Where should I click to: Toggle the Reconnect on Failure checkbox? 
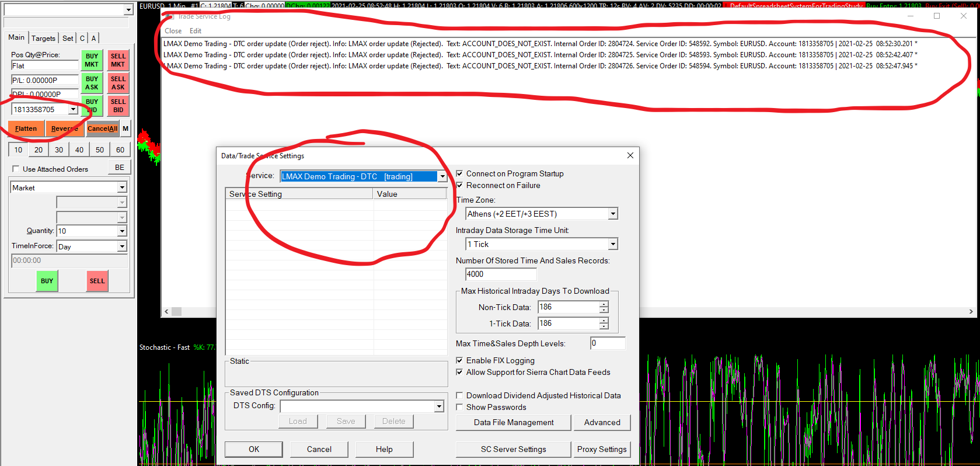point(459,185)
